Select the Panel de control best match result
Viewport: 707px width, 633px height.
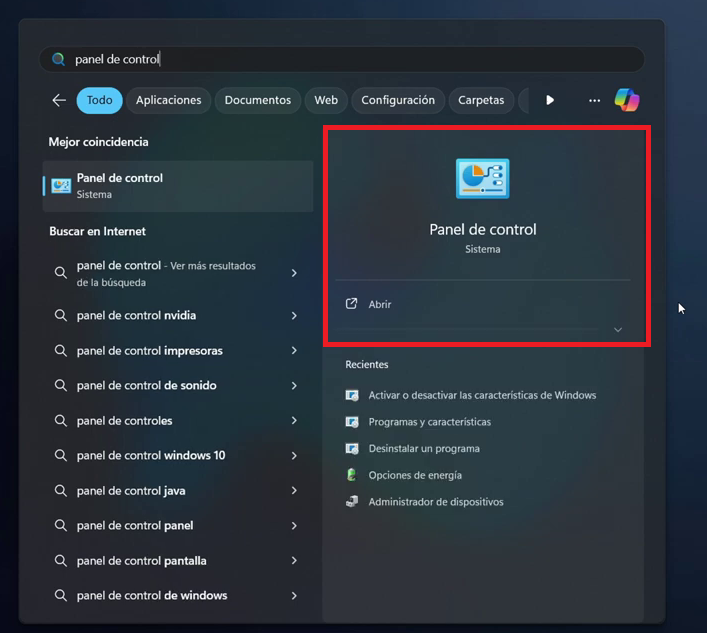pyautogui.click(x=178, y=186)
